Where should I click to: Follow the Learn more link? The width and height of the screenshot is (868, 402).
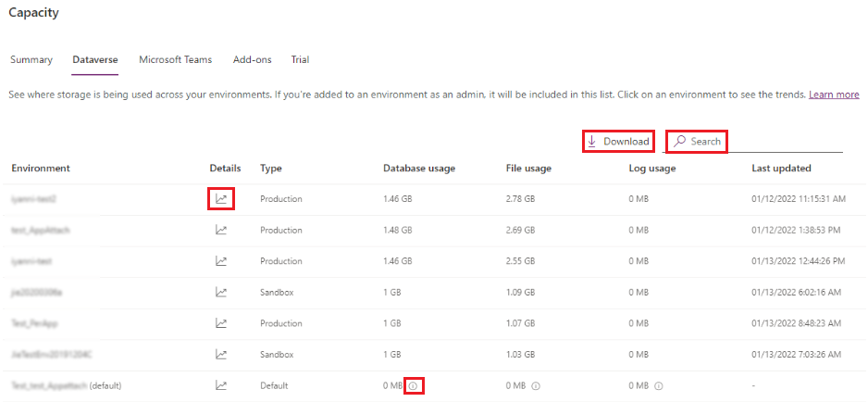click(x=834, y=94)
